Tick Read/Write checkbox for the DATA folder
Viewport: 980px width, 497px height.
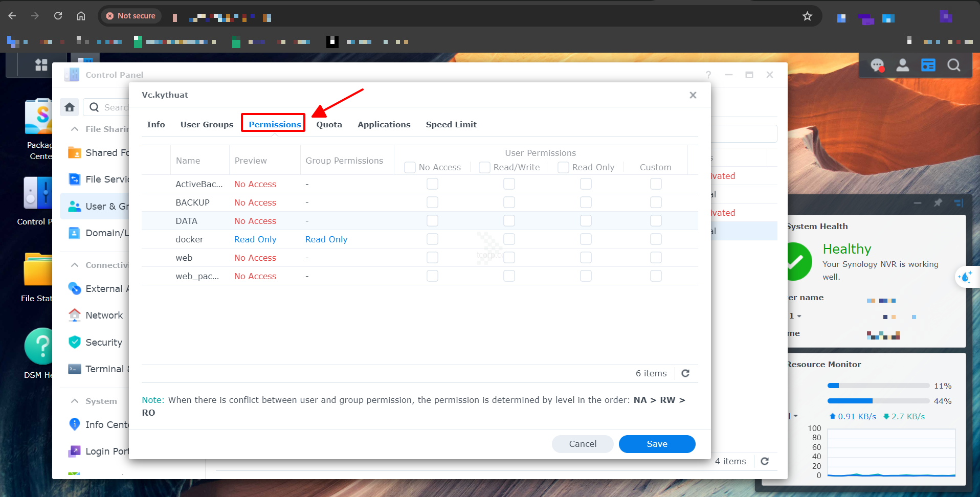coord(509,221)
